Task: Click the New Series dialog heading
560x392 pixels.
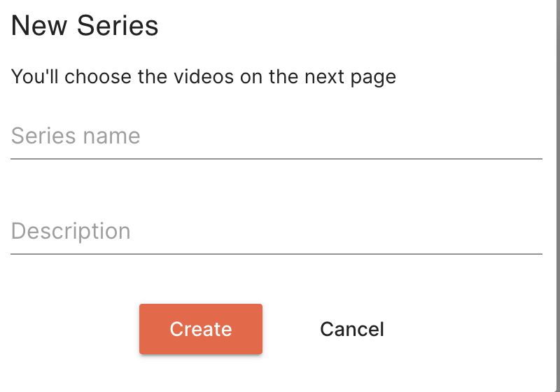Action: pyautogui.click(x=85, y=27)
